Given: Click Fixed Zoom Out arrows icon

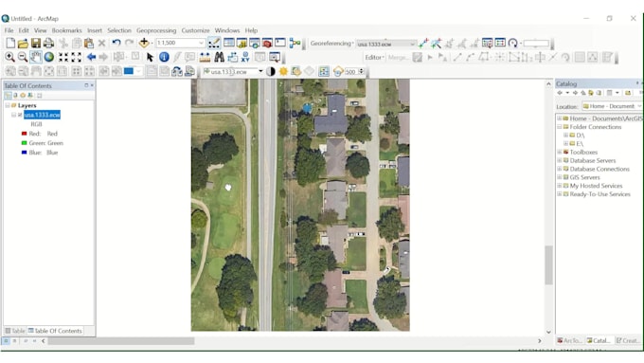Looking at the screenshot, I should pyautogui.click(x=77, y=57).
